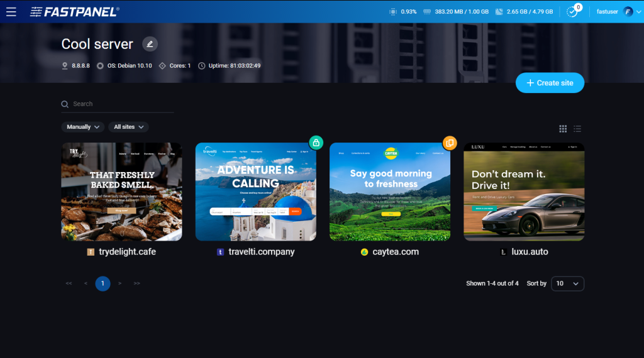Go to the previous page arrow
Viewport: 644px width, 358px height.
(86, 283)
